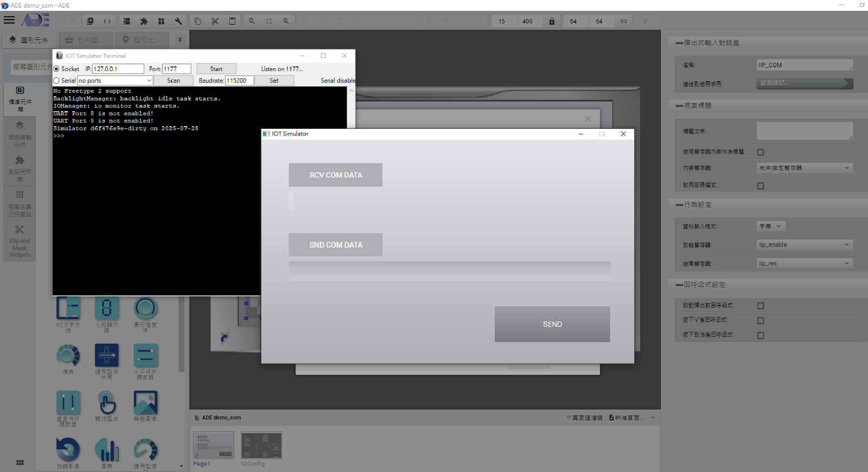Viewport: 868px width, 472px height.
Task: Select the 七段顯示器 seven-segment widget icon
Action: tap(107, 309)
